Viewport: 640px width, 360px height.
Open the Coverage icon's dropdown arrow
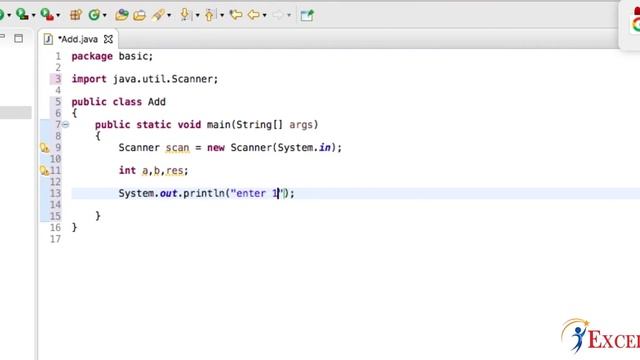(33, 16)
